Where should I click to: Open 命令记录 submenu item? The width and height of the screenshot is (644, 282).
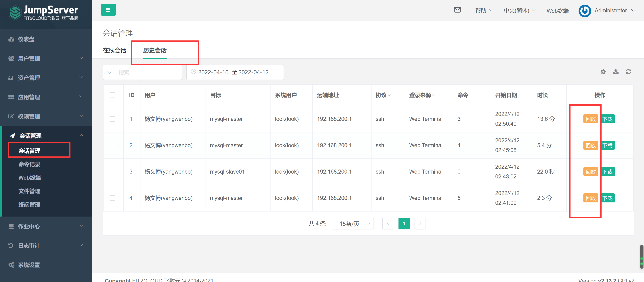coord(29,164)
